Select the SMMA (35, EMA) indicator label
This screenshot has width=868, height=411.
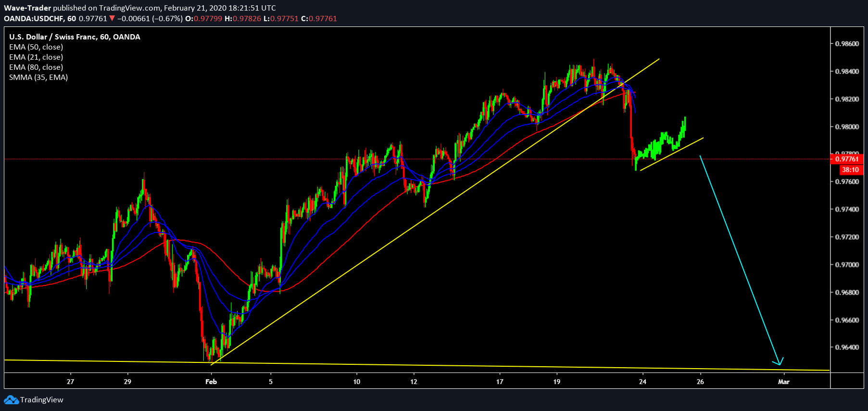(x=38, y=77)
